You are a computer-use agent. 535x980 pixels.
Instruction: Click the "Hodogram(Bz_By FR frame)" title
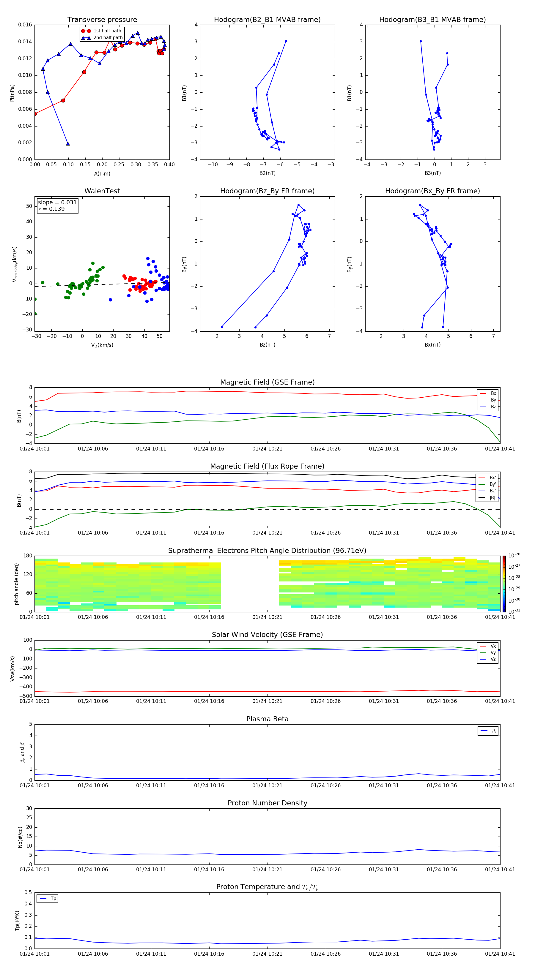click(x=267, y=191)
